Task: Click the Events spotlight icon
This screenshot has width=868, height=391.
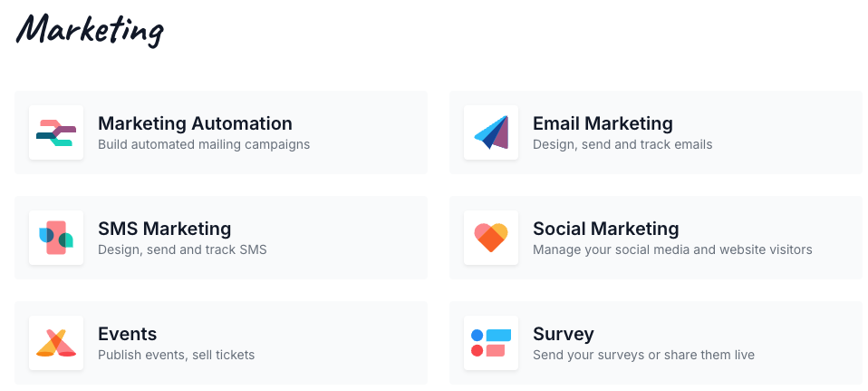Action: [56, 343]
